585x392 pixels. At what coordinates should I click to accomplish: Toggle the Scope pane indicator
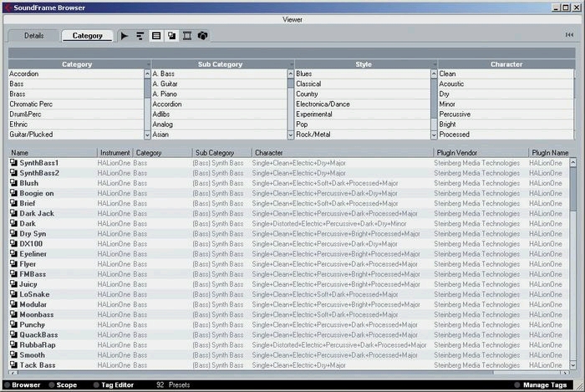pos(52,385)
